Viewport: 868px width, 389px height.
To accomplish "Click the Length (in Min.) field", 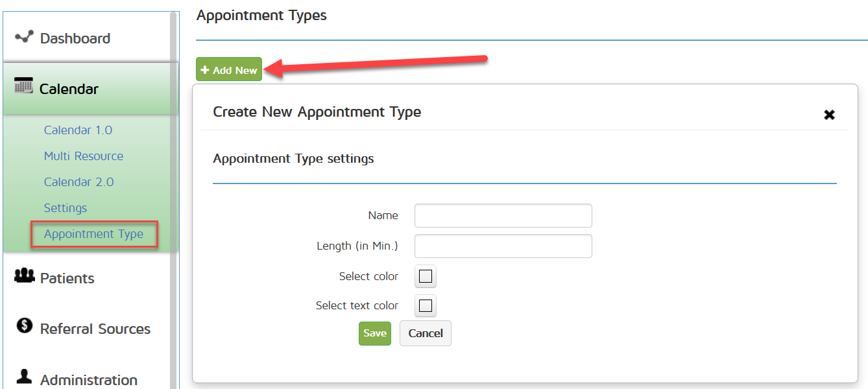I will pyautogui.click(x=503, y=246).
